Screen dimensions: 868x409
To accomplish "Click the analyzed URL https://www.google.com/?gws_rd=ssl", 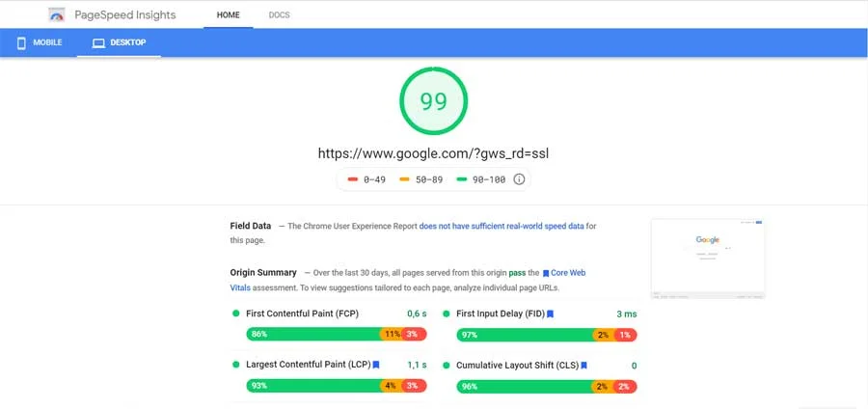I will pyautogui.click(x=433, y=153).
